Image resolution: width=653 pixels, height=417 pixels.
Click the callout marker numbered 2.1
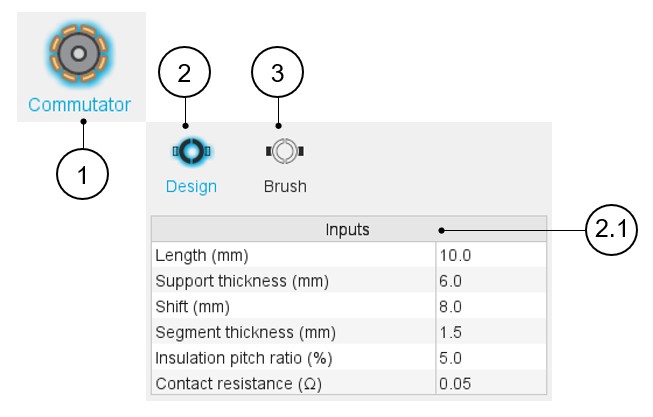tap(611, 229)
